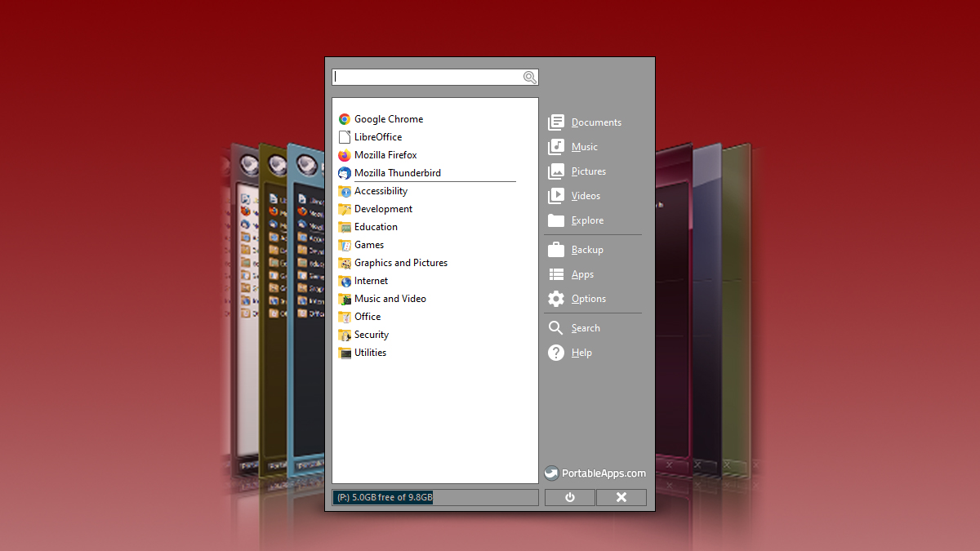Open Mozilla Firefox portable app
980x551 pixels.
[385, 155]
